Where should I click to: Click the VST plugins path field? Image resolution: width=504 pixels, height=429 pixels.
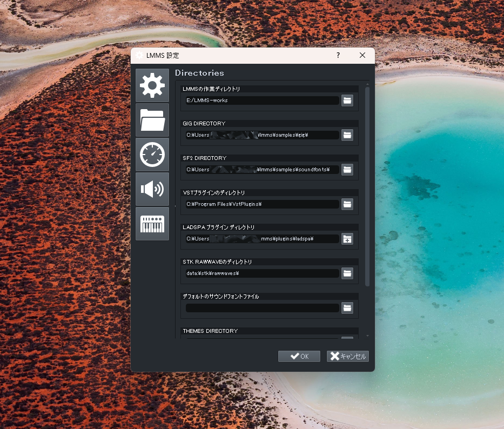coord(262,204)
